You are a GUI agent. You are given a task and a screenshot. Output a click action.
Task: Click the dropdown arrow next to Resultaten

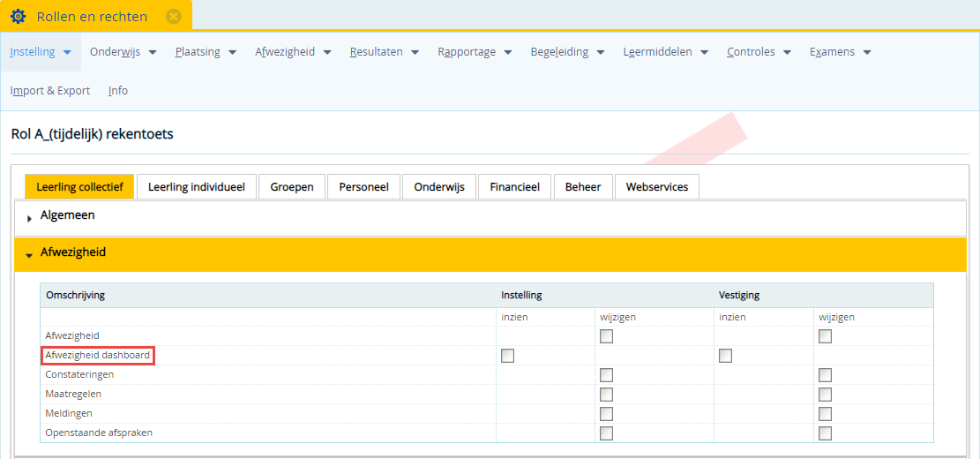tap(415, 53)
